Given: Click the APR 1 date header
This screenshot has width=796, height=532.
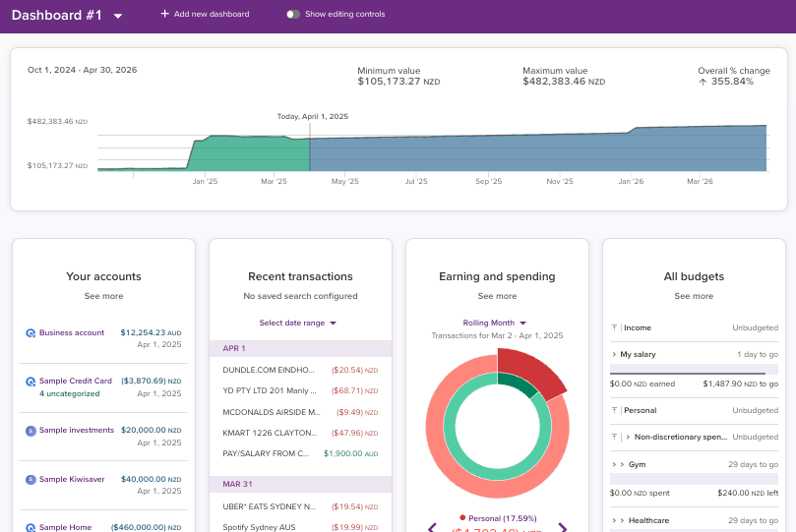Looking at the screenshot, I should tap(300, 348).
